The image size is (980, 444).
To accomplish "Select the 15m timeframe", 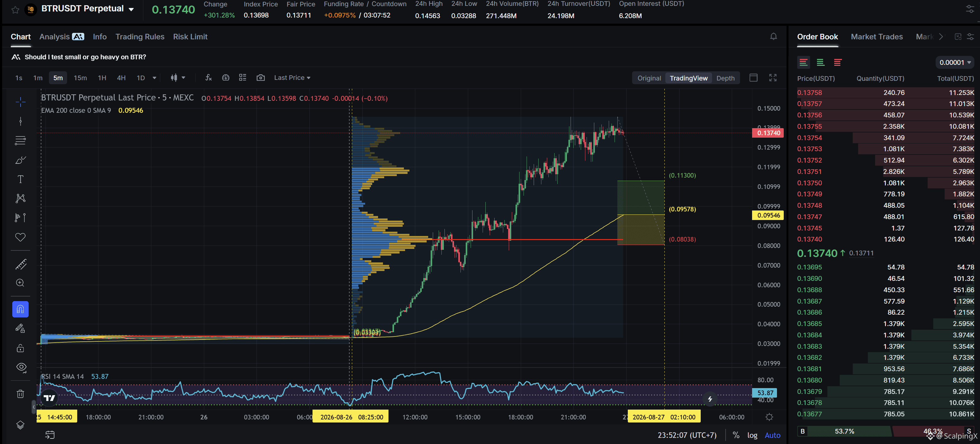I will pos(80,77).
